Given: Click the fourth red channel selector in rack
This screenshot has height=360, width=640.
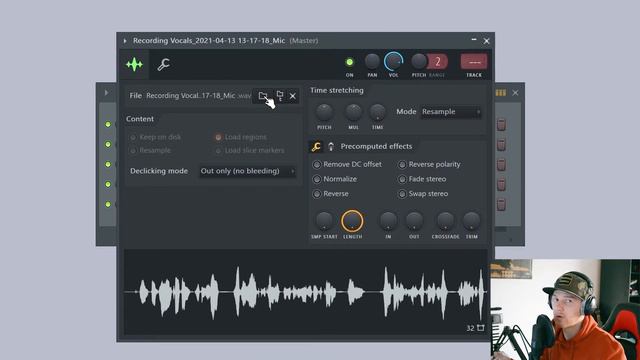Looking at the screenshot, I should tap(501, 184).
